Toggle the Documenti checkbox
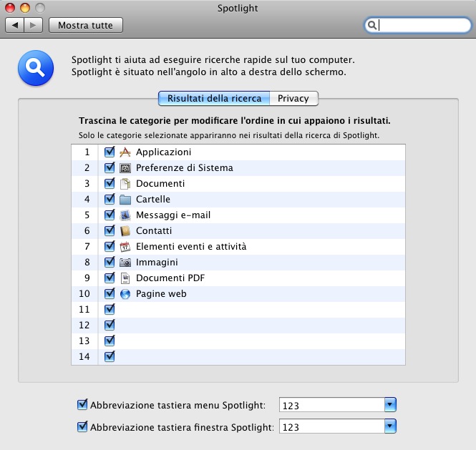The image size is (476, 450). click(x=110, y=183)
